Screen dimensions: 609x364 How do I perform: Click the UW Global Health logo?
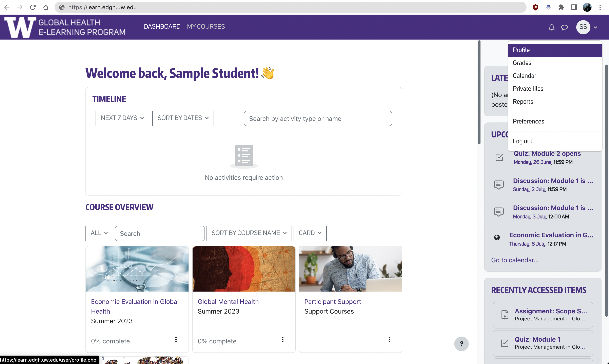(65, 27)
